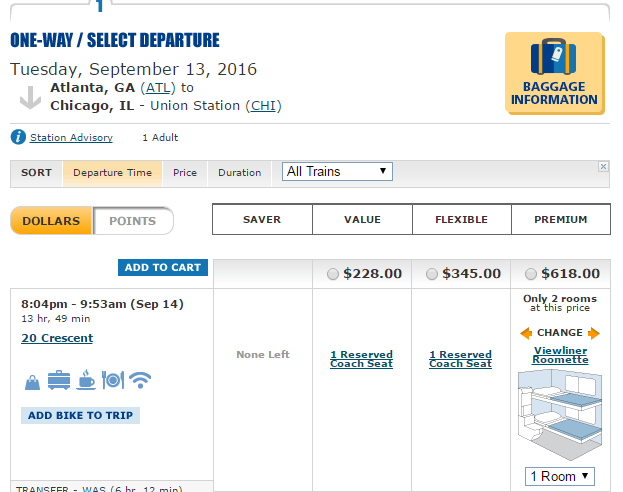
Task: Select the $228.00 Value fare
Action: (x=332, y=274)
